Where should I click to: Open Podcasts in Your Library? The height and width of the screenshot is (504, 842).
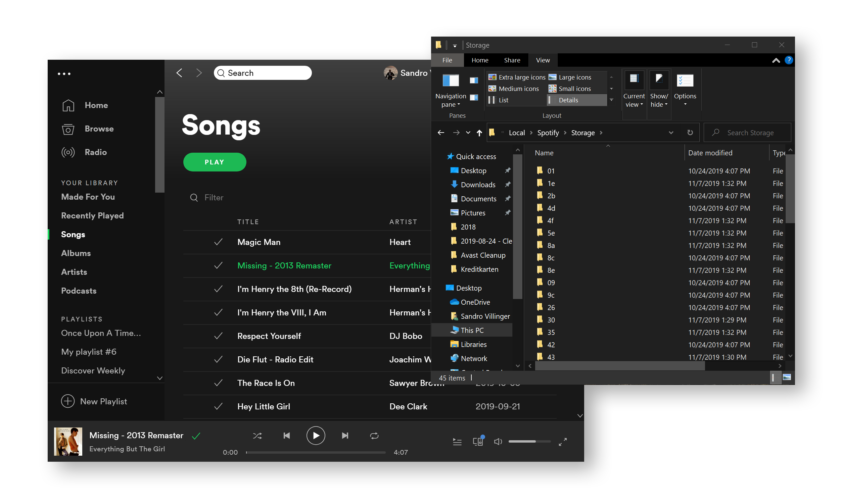[x=79, y=291]
